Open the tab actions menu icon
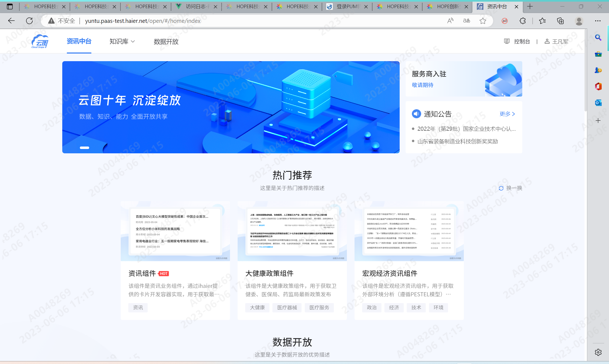609x364 pixels. click(10, 7)
